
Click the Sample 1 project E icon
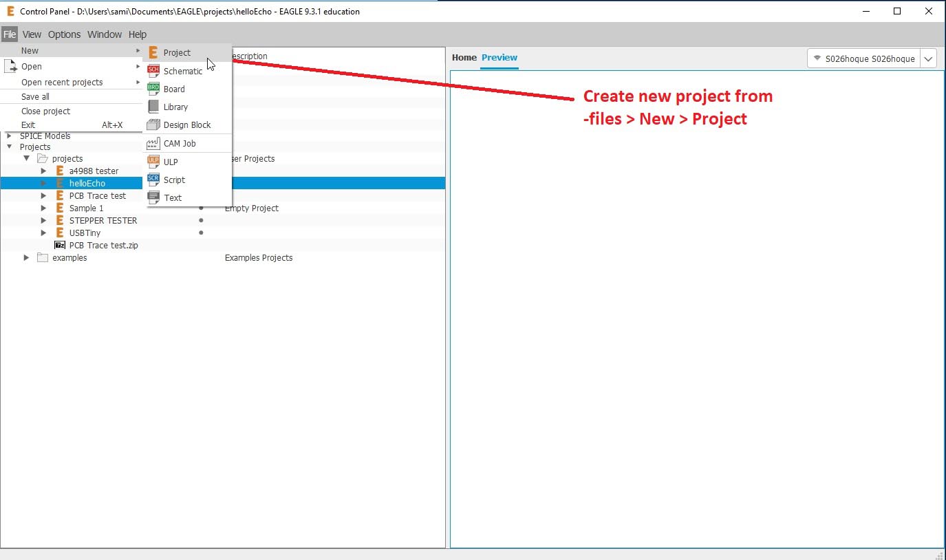point(60,208)
